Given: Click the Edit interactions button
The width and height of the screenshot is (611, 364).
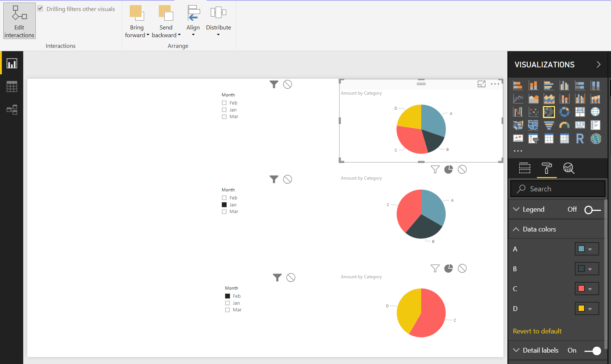Looking at the screenshot, I should 19,21.
